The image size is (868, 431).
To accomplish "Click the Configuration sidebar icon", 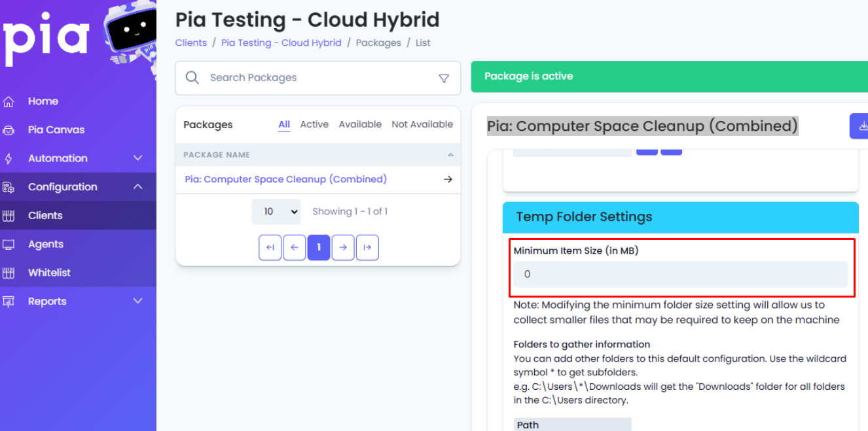I will (9, 187).
